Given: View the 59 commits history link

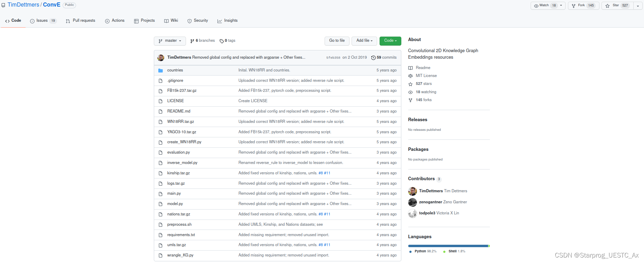Looking at the screenshot, I should pyautogui.click(x=384, y=58).
